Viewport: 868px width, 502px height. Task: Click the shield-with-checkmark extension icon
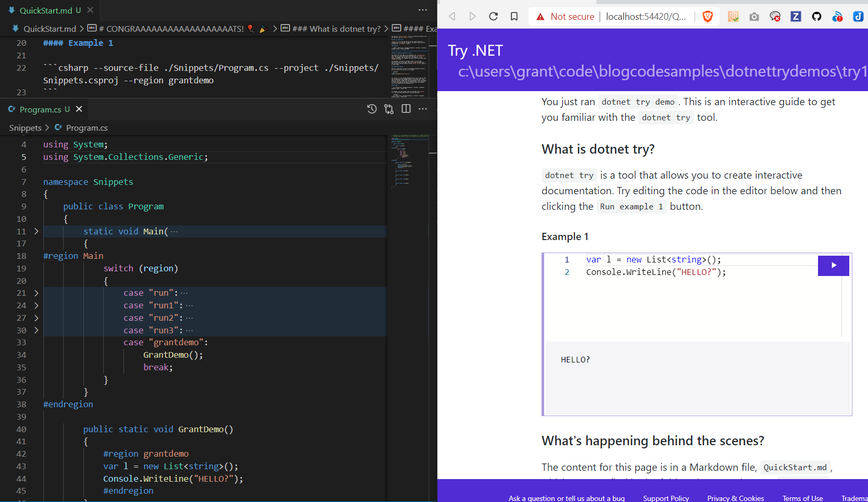pos(733,17)
